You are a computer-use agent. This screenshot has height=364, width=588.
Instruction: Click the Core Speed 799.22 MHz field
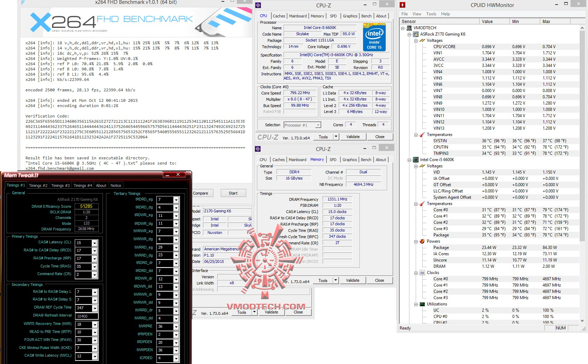(x=300, y=93)
